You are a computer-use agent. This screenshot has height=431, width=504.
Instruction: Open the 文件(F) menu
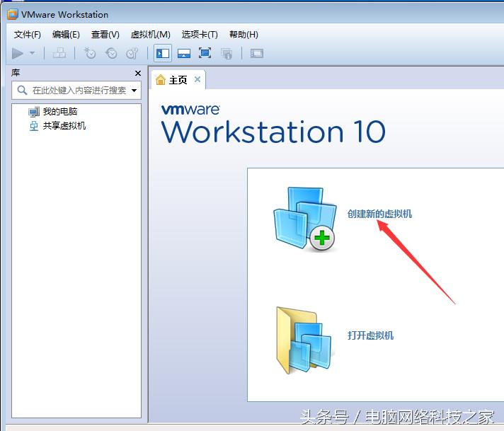tap(28, 35)
